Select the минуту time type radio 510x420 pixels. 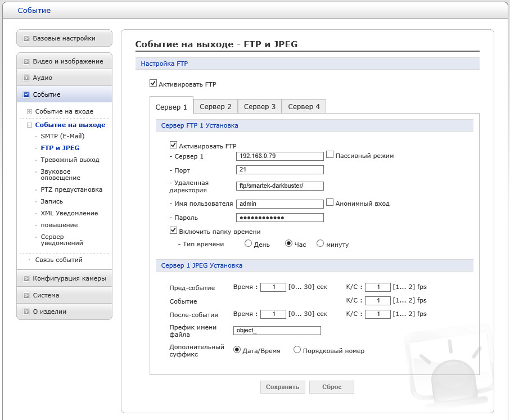click(321, 243)
